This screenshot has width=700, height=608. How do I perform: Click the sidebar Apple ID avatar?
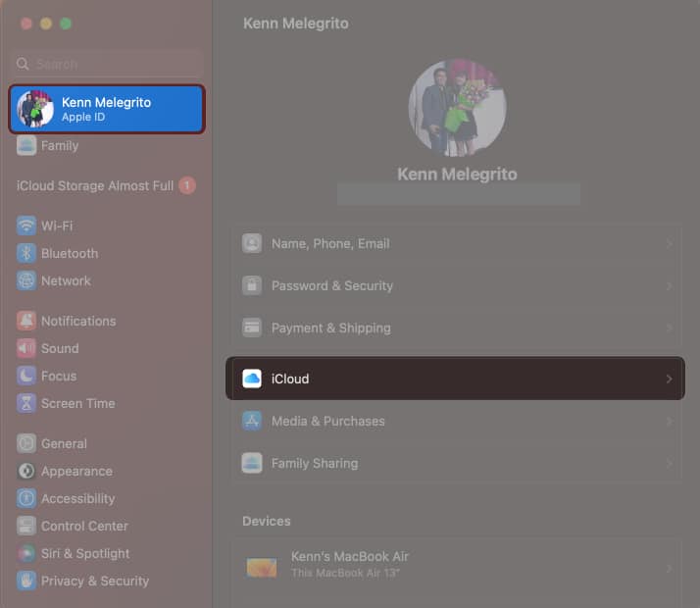tap(35, 109)
